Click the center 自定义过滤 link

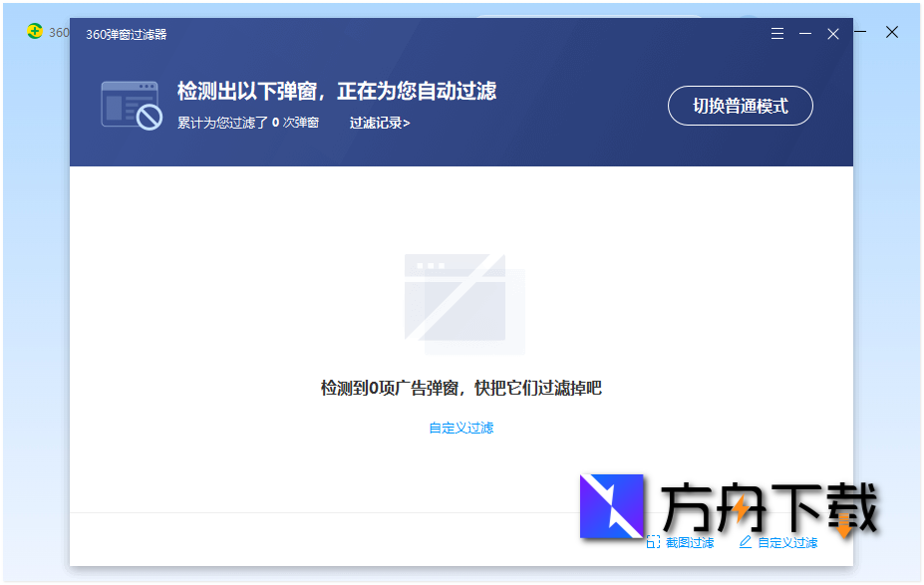(461, 428)
